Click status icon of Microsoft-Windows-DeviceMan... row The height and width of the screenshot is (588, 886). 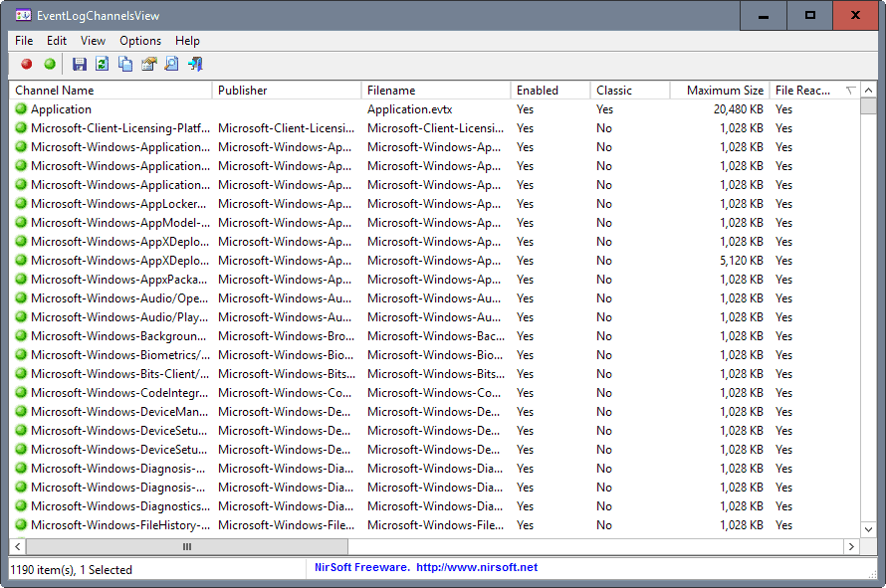(21, 412)
